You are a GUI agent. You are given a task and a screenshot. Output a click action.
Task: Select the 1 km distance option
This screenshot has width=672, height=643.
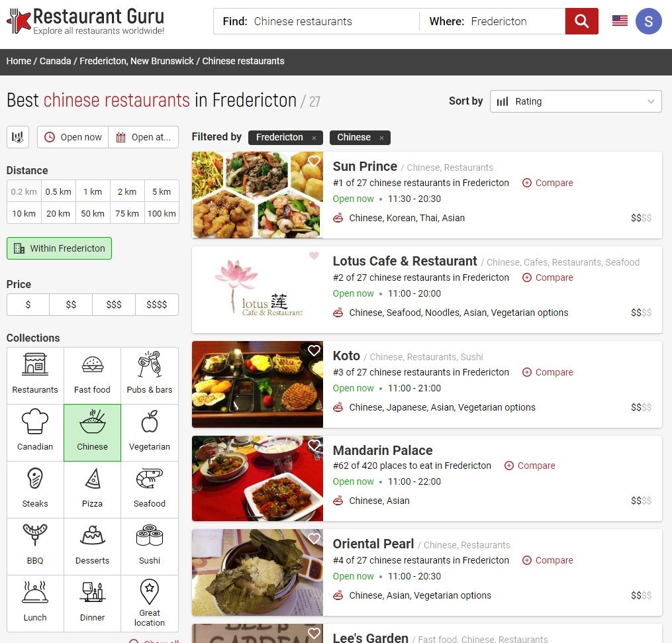[93, 191]
